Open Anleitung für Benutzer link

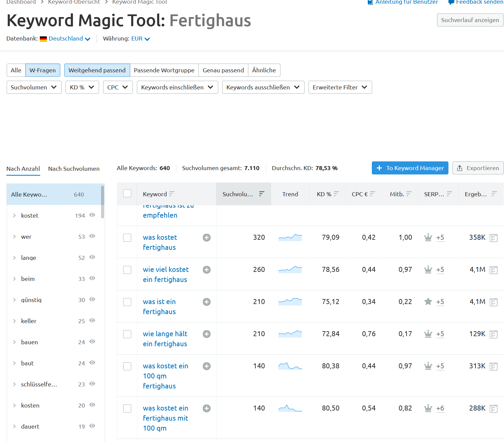pos(407,2)
